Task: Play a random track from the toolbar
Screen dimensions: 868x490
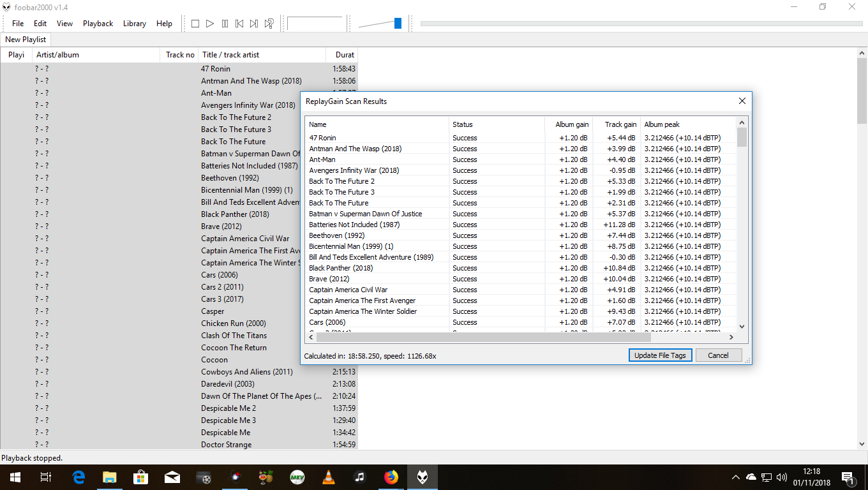Action: pos(269,24)
